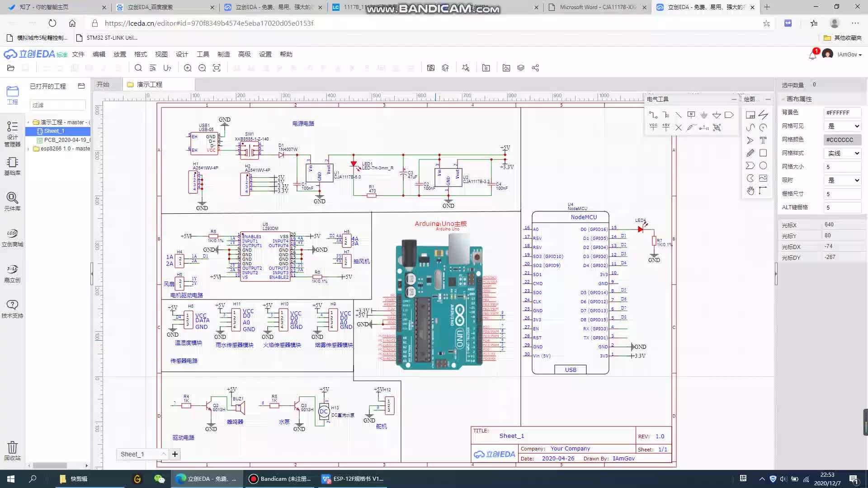Select the No Connect flag tool
The height and width of the screenshot is (488, 868).
tap(679, 127)
